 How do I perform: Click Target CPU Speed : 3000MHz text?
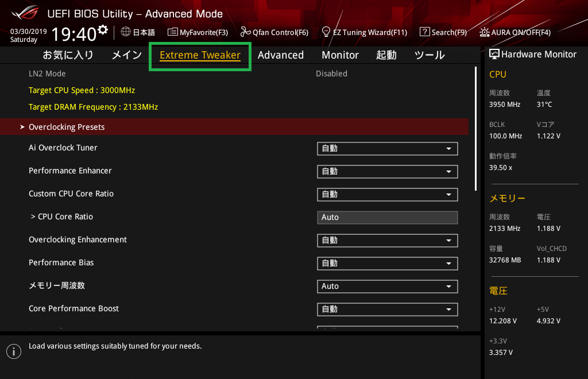pos(82,90)
